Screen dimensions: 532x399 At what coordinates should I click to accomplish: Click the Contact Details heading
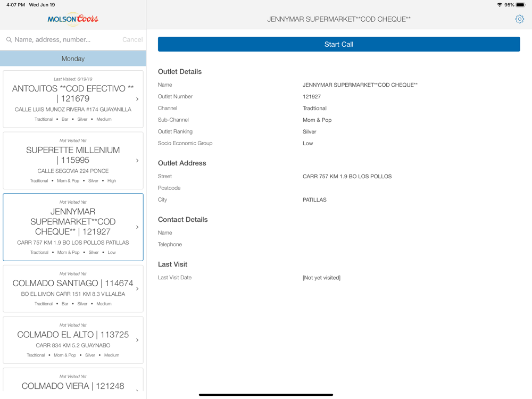182,220
